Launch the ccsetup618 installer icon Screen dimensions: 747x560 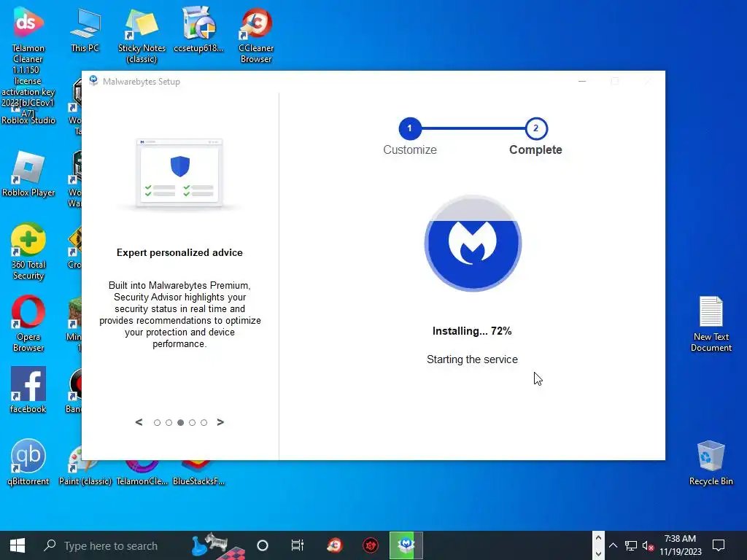click(x=198, y=29)
